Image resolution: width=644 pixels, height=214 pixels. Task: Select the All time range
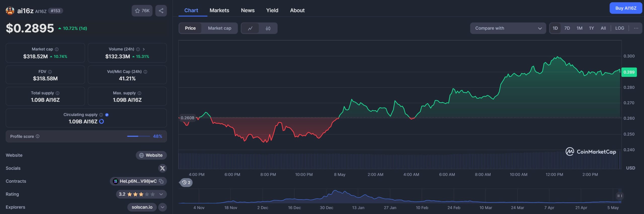point(603,28)
